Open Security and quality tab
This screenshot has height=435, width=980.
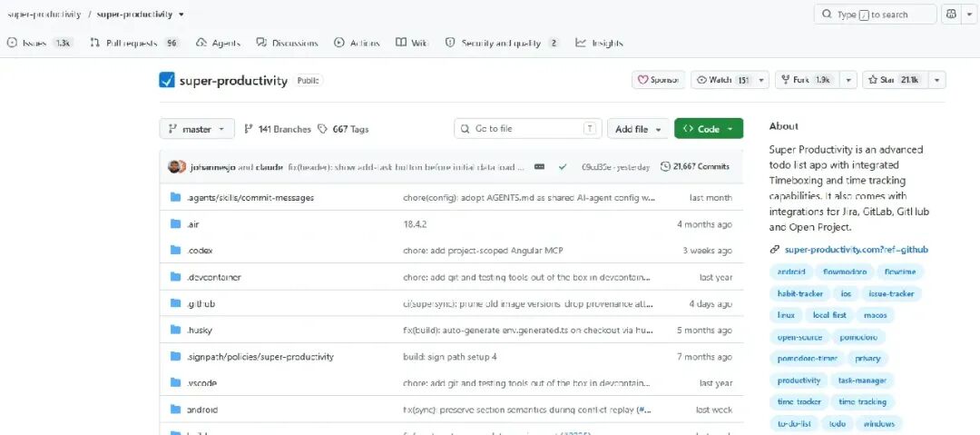(x=502, y=44)
